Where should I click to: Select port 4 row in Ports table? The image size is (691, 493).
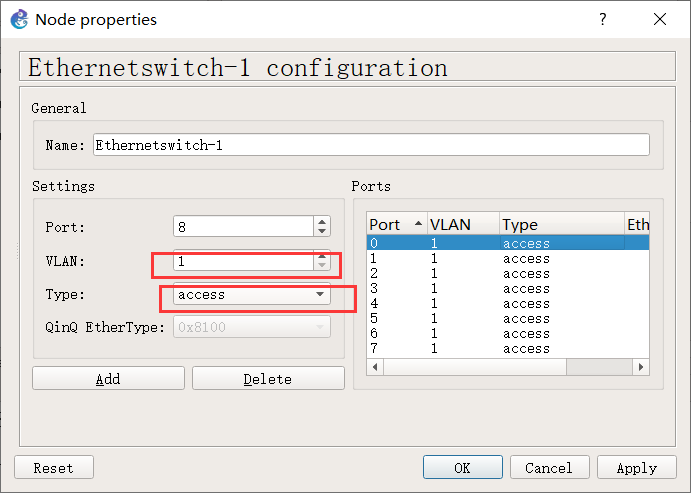[x=508, y=303]
